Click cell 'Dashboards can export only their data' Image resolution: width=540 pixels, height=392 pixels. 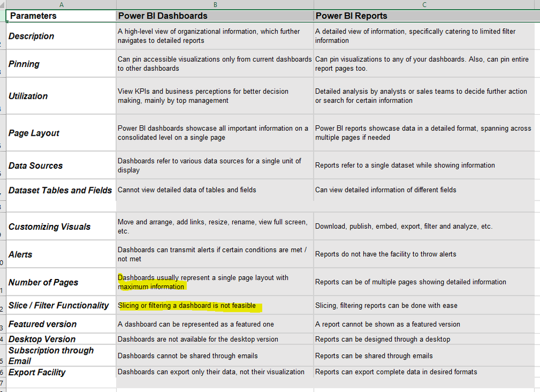215,371
